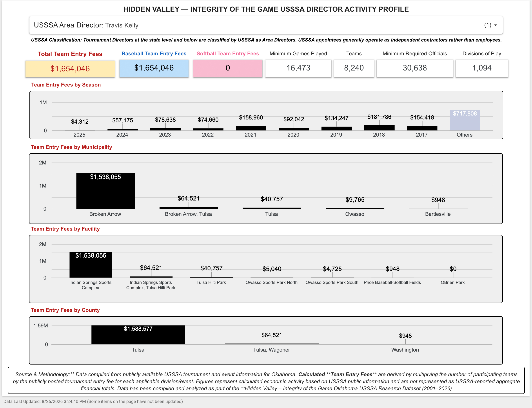Select the Team Entry Fees by County heading
Viewport: 532px width, 408px height.
(65, 310)
